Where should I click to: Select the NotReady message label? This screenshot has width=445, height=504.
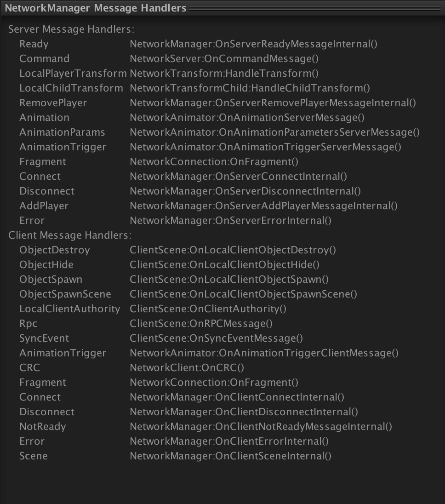tap(42, 427)
